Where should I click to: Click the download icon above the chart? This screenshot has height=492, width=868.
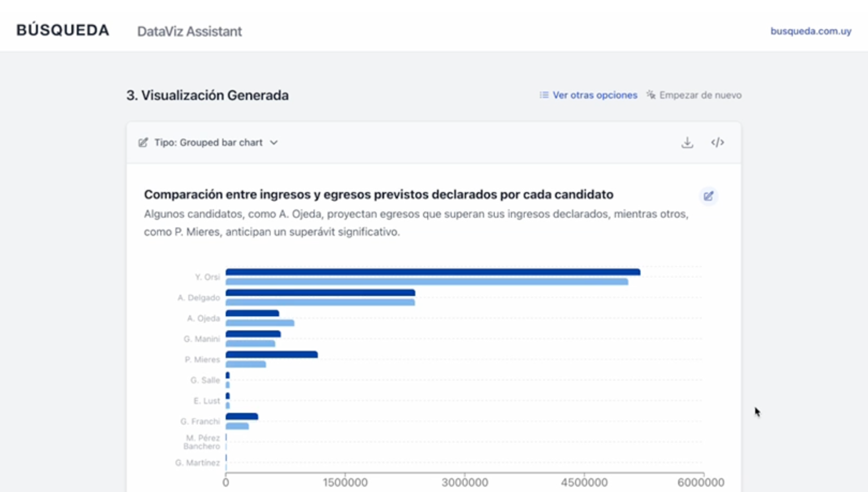[687, 142]
